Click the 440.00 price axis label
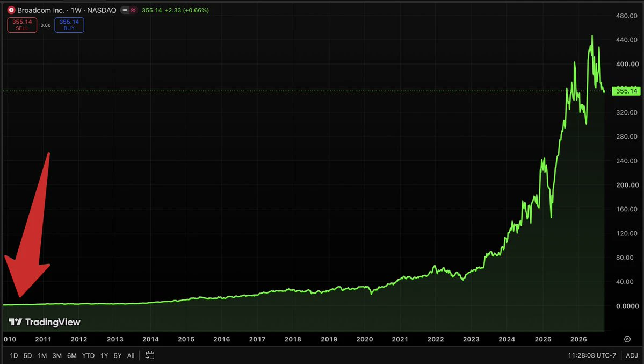644x364 pixels. click(x=627, y=40)
